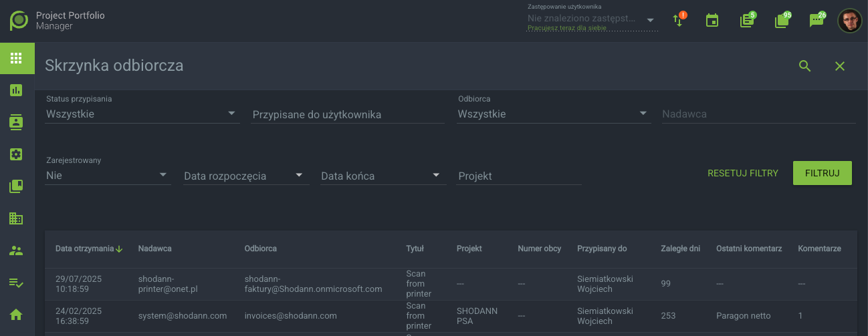
Task: Open the people group sidebar icon
Action: (17, 250)
